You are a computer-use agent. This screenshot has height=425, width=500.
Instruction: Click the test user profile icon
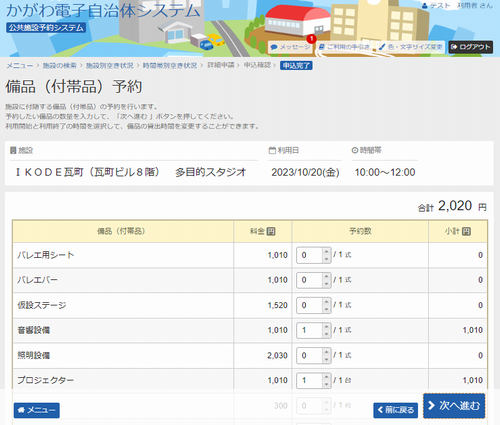425,6
